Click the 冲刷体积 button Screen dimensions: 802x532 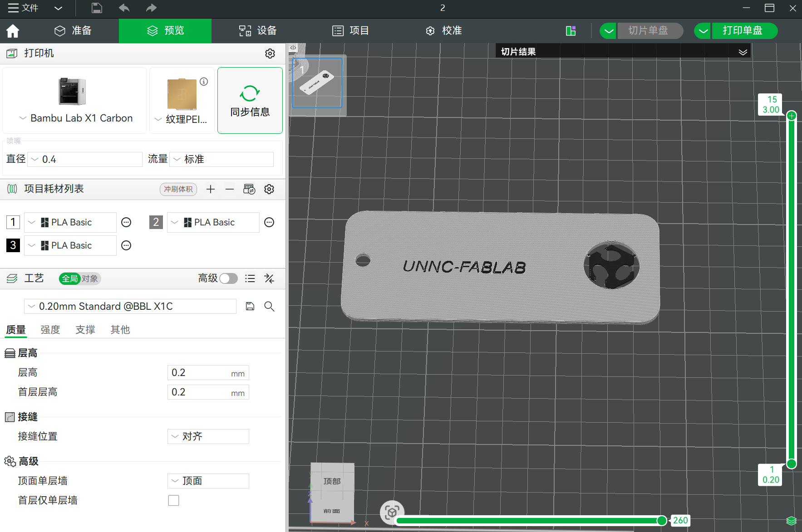pos(178,189)
